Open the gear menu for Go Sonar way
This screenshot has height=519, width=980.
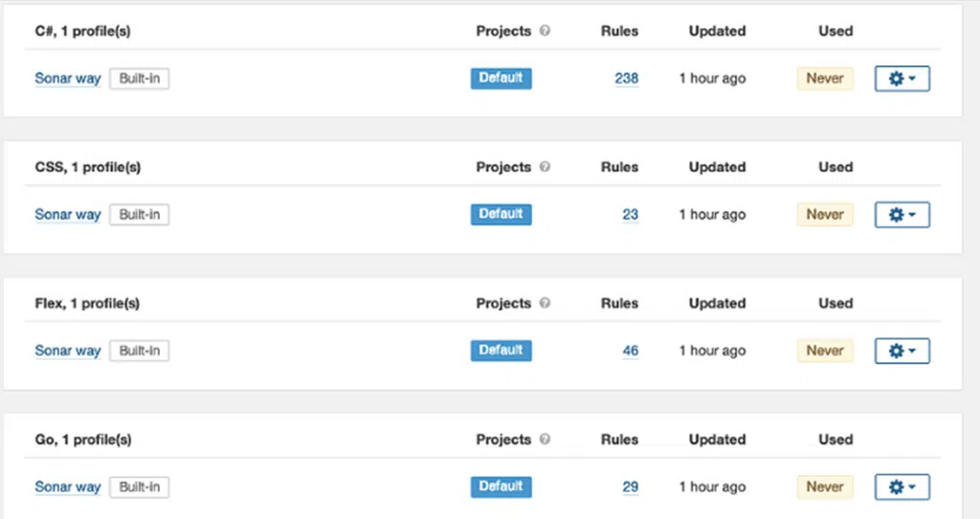pos(902,487)
